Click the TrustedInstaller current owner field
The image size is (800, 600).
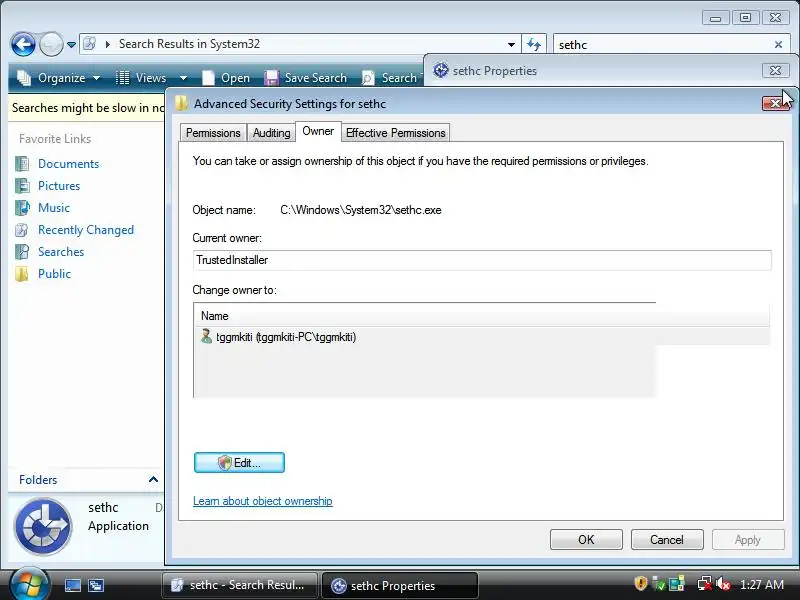click(482, 260)
